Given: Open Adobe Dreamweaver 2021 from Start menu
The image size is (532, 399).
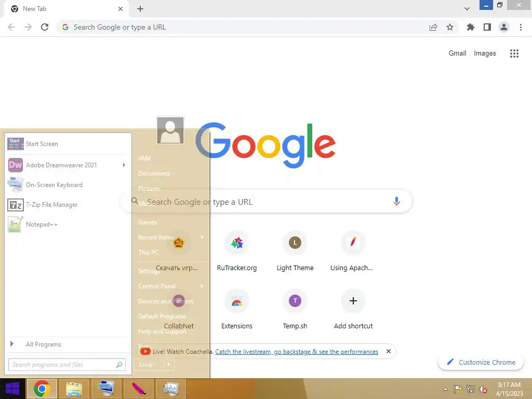Looking at the screenshot, I should [x=63, y=165].
